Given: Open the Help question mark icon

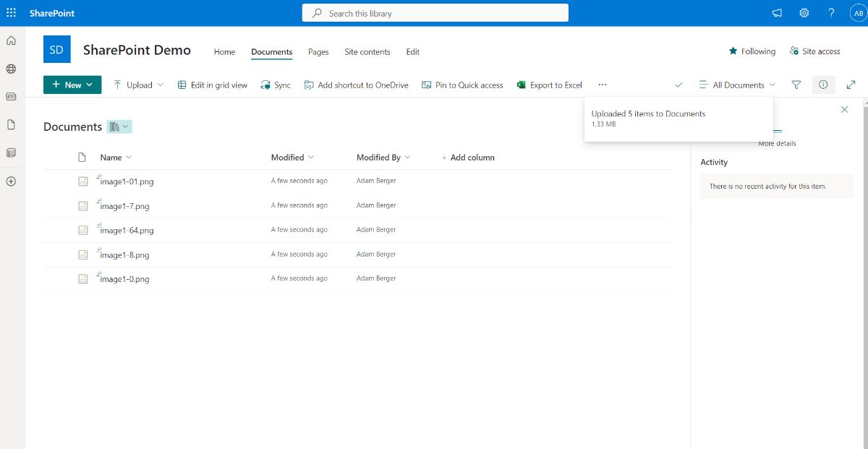Looking at the screenshot, I should pos(831,13).
